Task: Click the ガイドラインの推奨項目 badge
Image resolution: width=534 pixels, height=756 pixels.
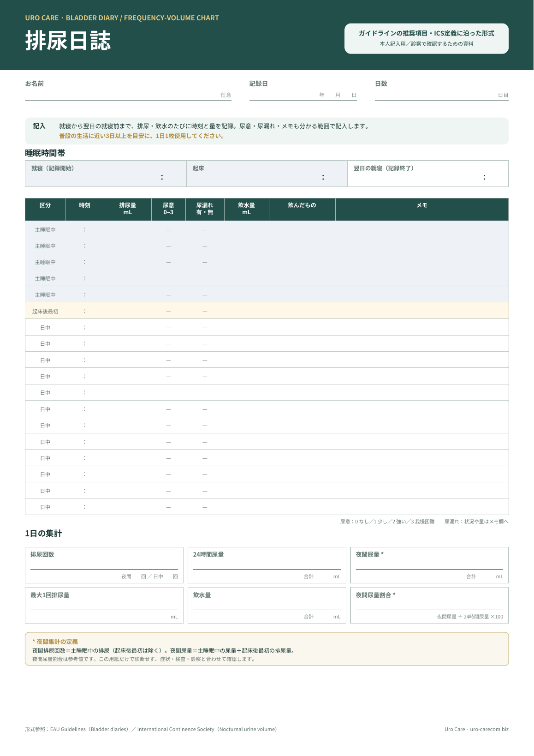Action: click(x=427, y=38)
